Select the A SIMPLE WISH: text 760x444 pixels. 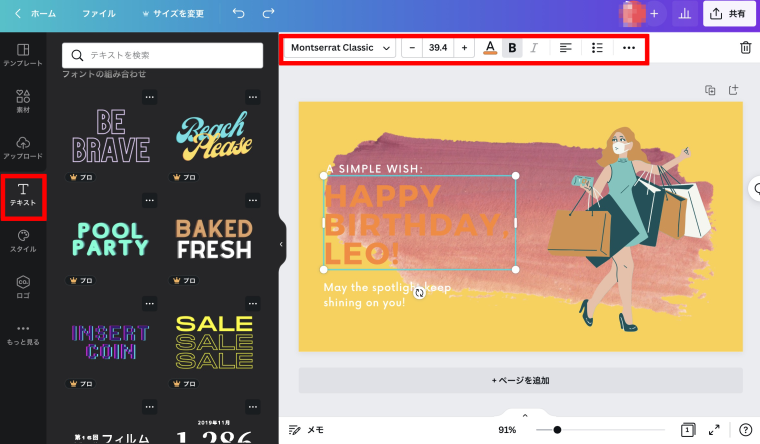click(374, 169)
